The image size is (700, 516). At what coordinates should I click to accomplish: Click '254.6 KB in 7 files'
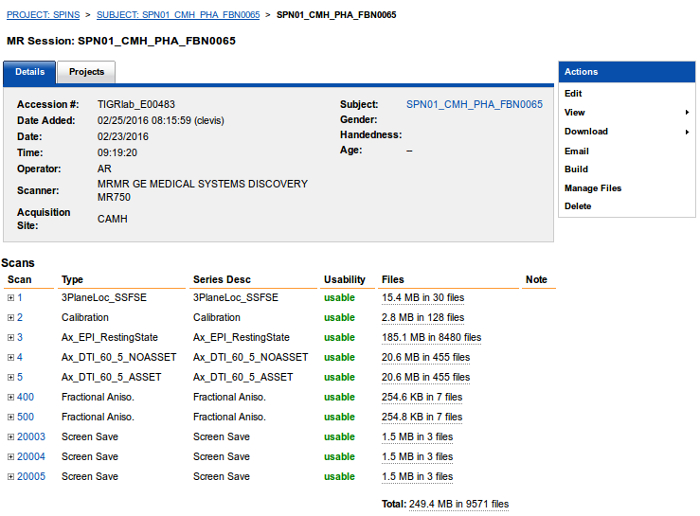[422, 397]
